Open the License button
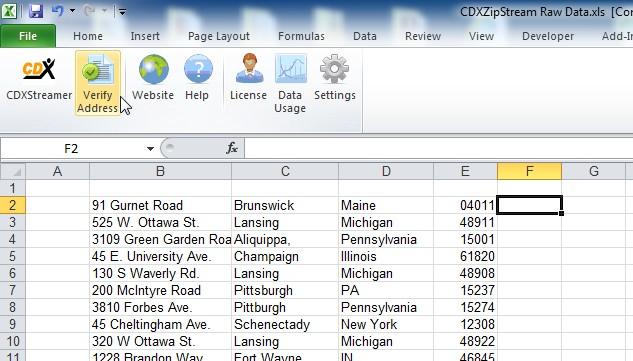The image size is (633, 361). click(x=249, y=78)
